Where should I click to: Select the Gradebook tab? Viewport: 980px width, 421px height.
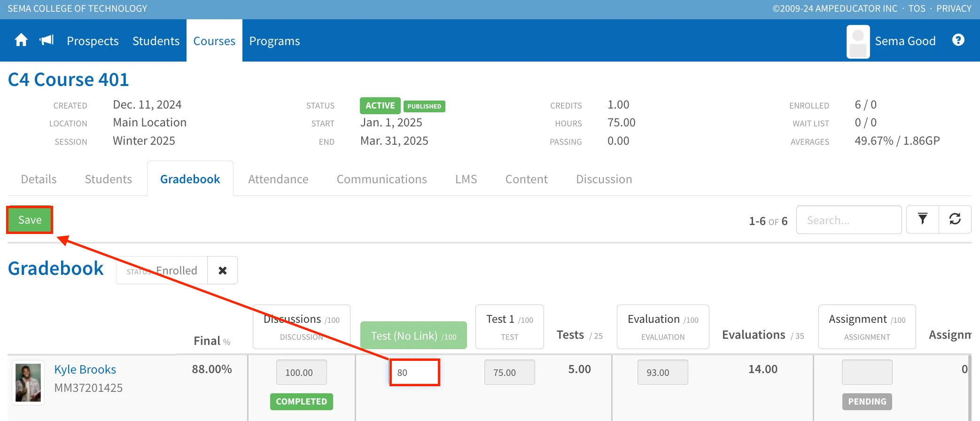[190, 179]
